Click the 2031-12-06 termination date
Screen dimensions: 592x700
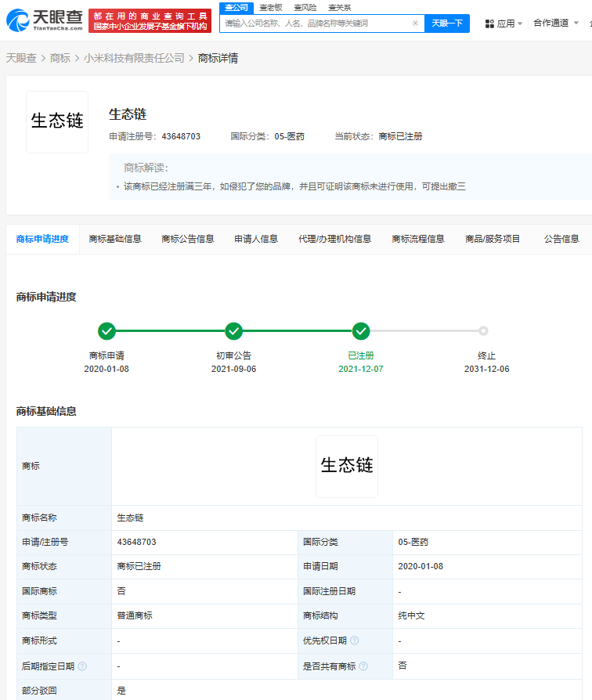click(x=486, y=370)
